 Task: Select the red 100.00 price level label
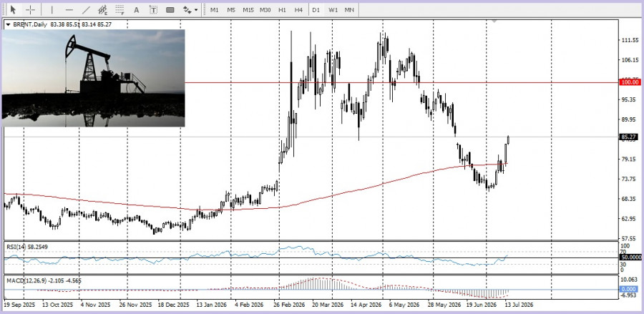[630, 82]
